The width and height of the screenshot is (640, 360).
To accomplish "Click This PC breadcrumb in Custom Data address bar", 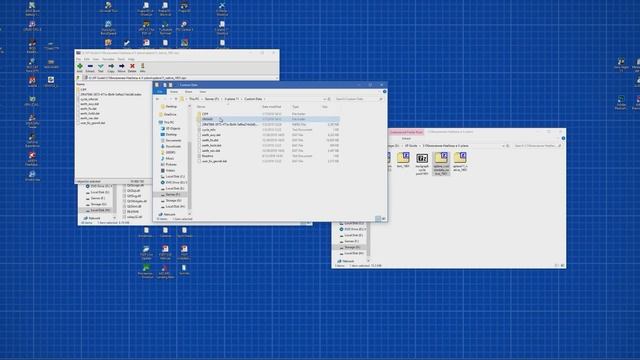I will click(x=194, y=99).
